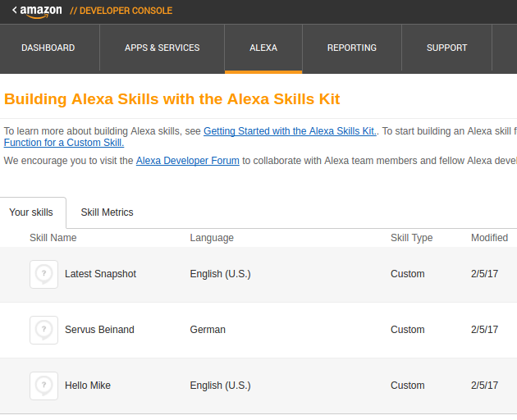The width and height of the screenshot is (517, 420).
Task: Go to the Dashboard tab
Action: (x=48, y=48)
